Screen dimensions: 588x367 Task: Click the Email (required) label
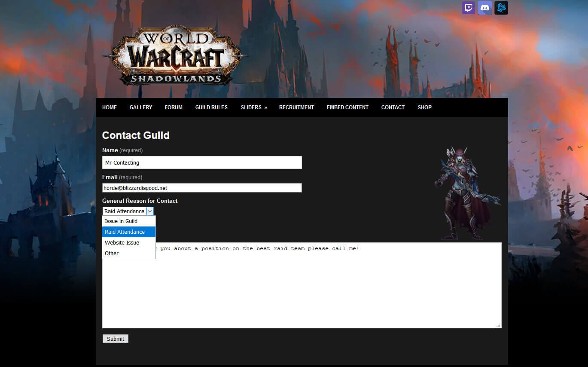(122, 177)
